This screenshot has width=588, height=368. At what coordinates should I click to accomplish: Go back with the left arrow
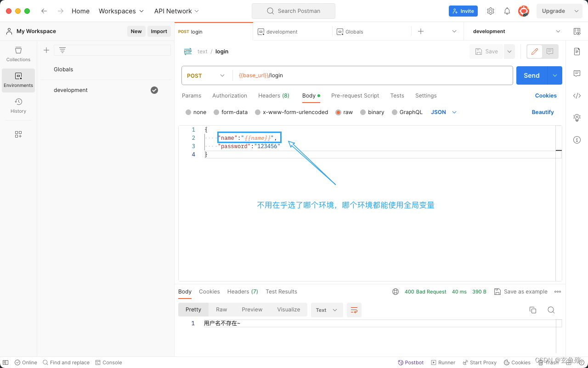coord(44,11)
